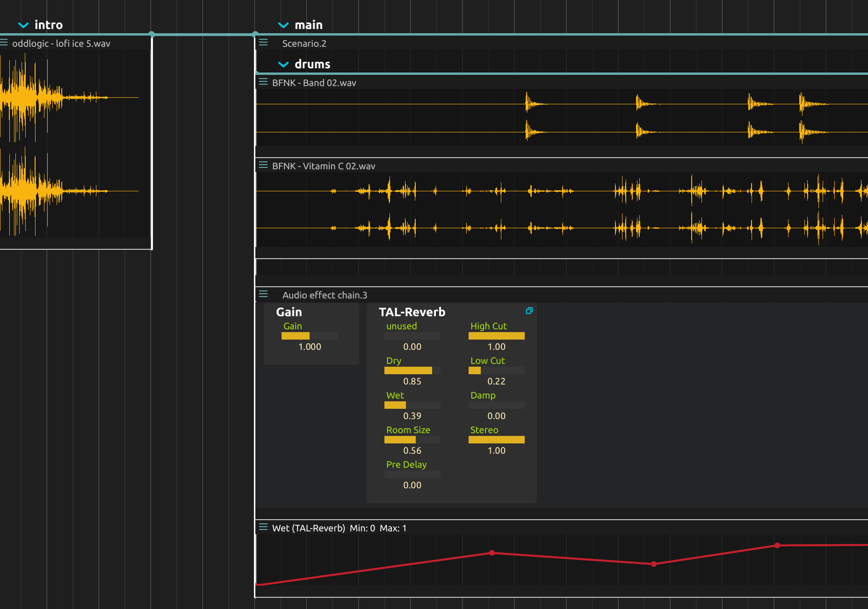Click the Scenario.2 label

304,43
